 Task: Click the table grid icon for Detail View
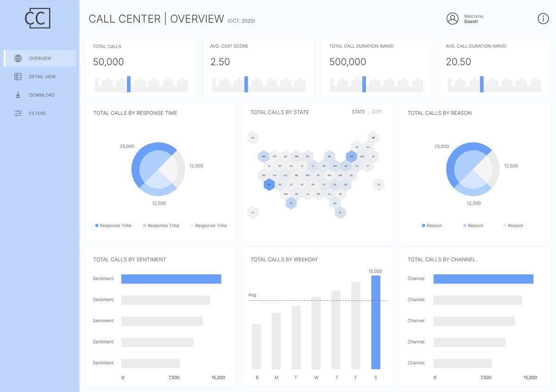coord(18,76)
